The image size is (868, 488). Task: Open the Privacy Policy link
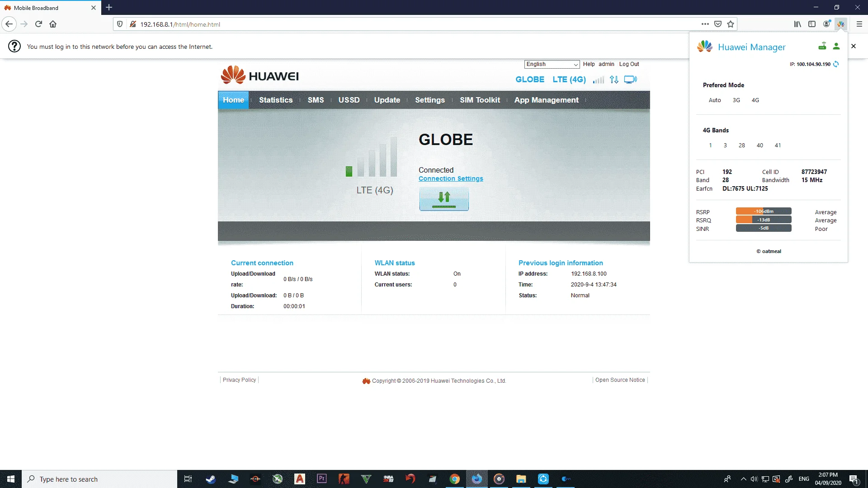[239, 380]
